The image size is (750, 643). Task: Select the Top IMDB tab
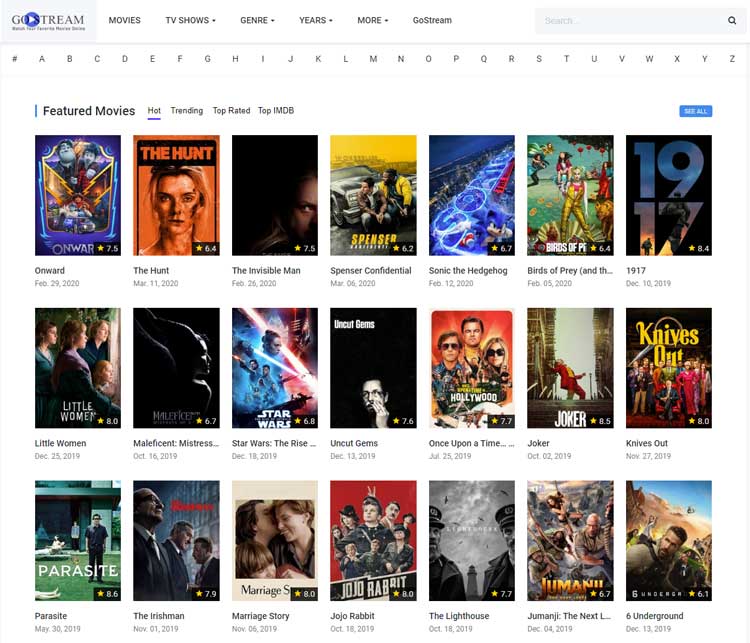pyautogui.click(x=276, y=111)
